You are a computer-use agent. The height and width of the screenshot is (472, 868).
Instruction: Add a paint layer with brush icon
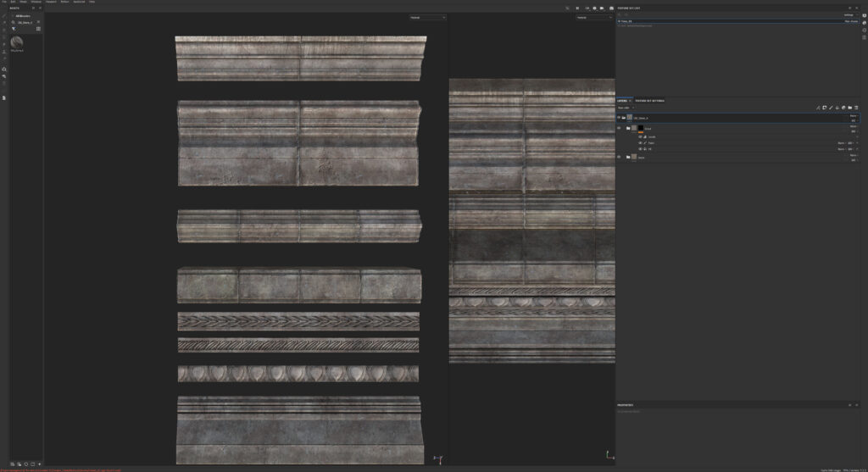click(831, 108)
